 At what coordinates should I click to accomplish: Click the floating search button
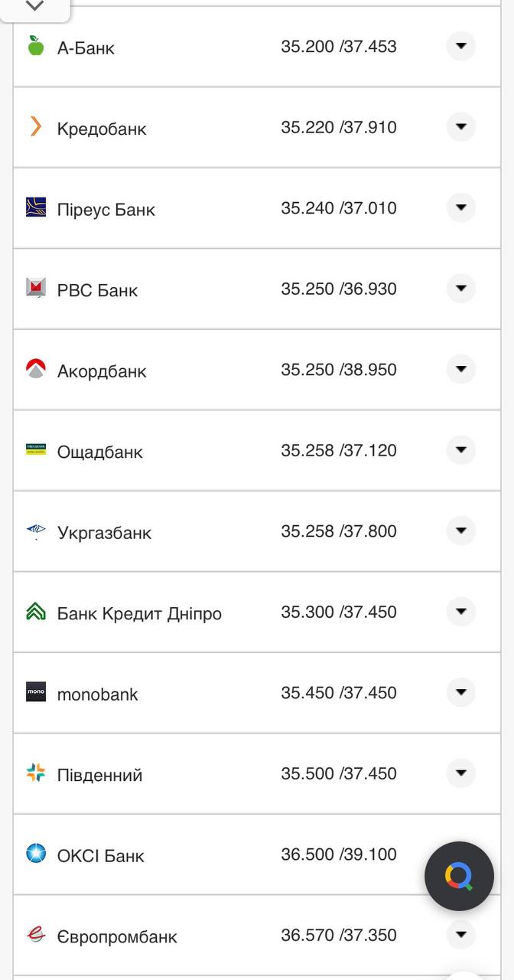(x=459, y=875)
